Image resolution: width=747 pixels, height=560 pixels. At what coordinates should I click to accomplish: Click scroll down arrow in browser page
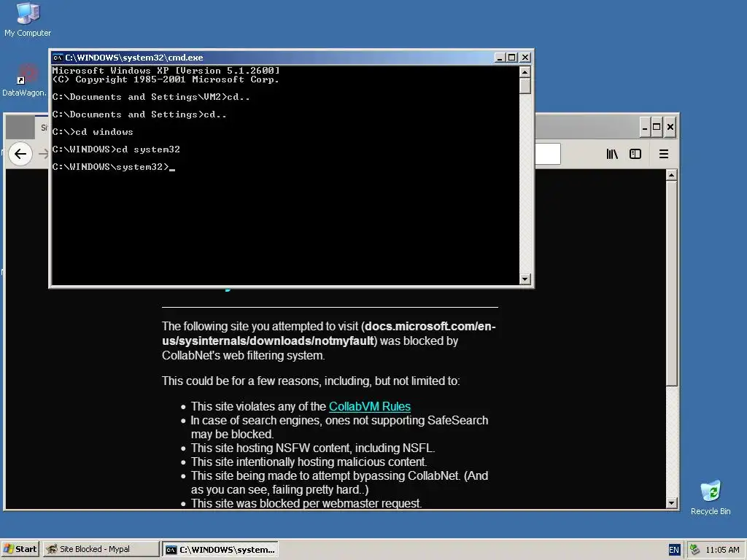(672, 502)
